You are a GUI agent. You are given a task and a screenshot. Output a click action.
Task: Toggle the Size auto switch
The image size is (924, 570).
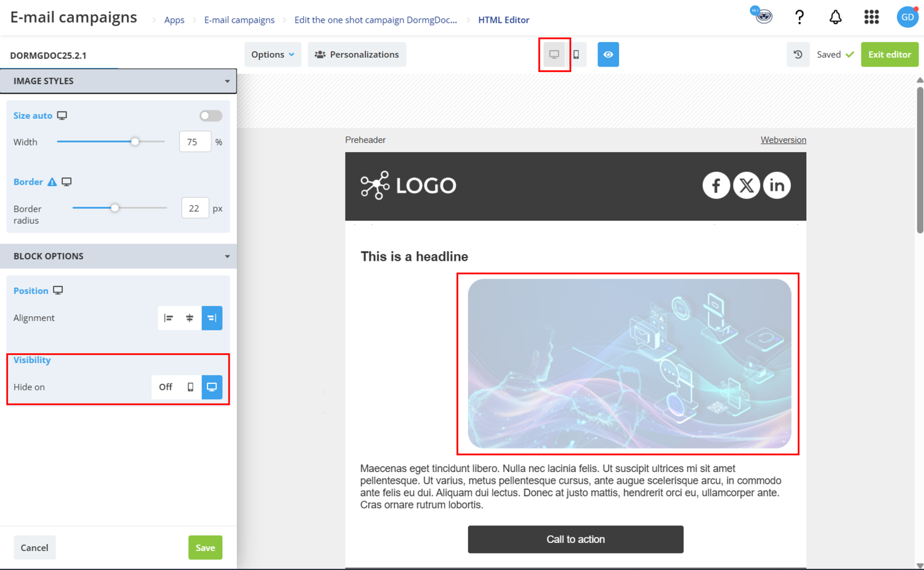[x=211, y=116]
